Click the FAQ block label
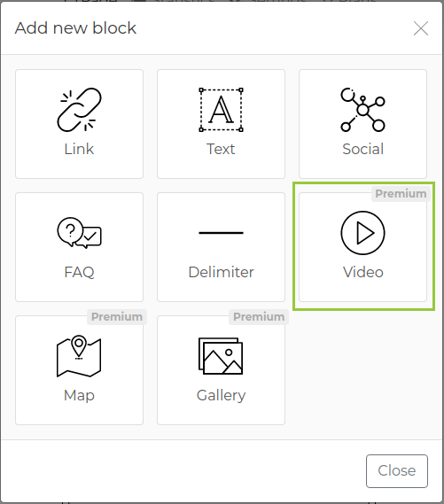444x504 pixels. (x=79, y=272)
